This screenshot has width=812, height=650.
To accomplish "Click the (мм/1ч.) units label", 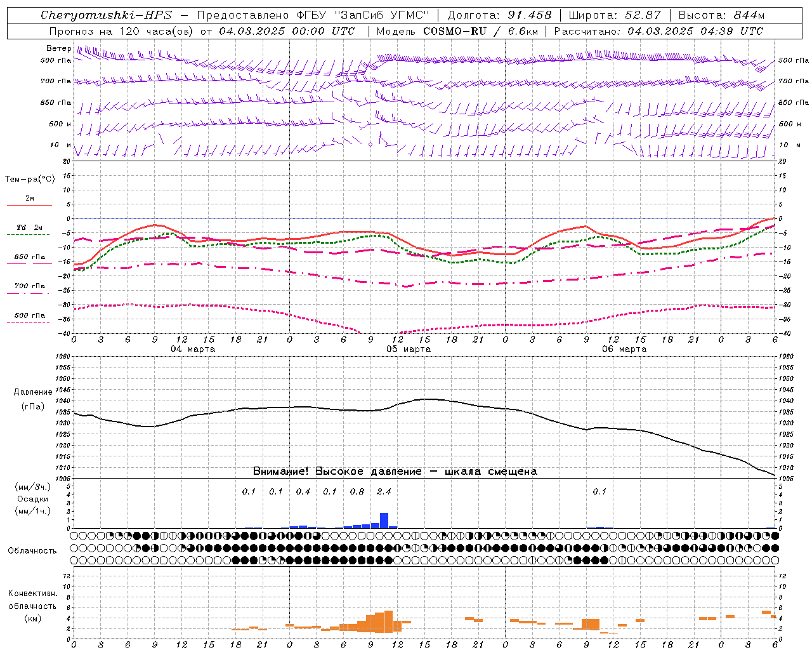I will click(x=33, y=511).
